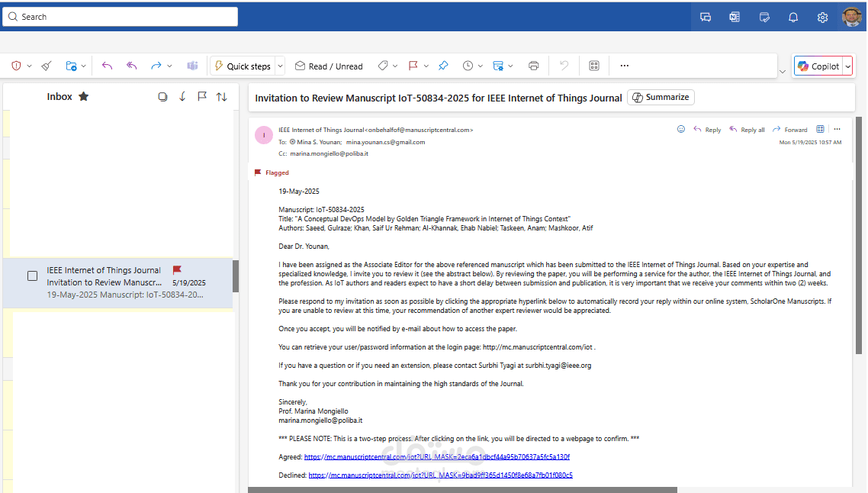Open Settings gear icon

tap(822, 18)
